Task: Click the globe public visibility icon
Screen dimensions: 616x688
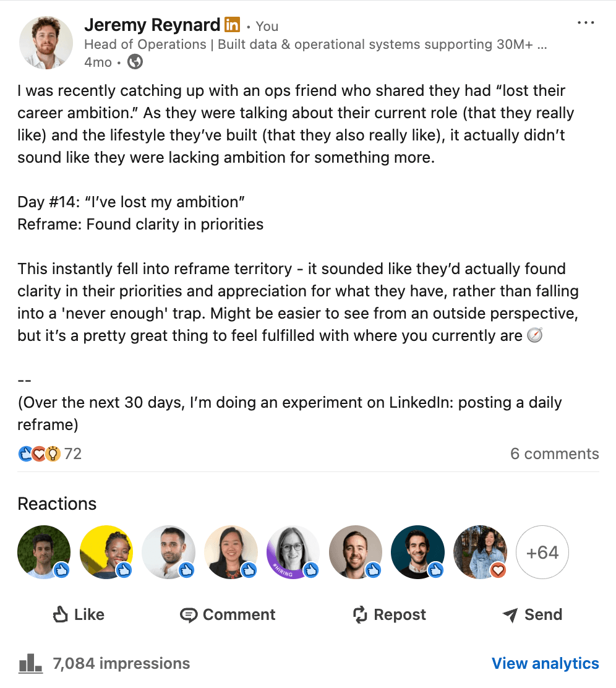Action: point(135,62)
